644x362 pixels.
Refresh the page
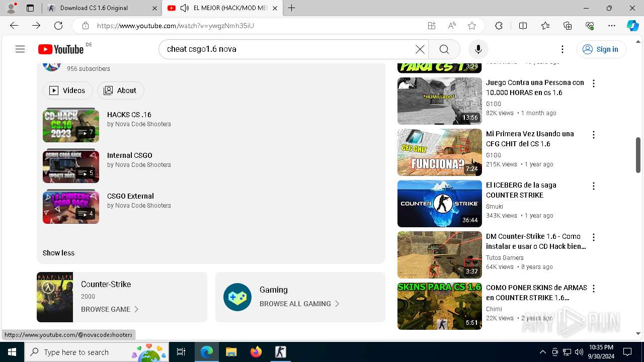tap(58, 26)
